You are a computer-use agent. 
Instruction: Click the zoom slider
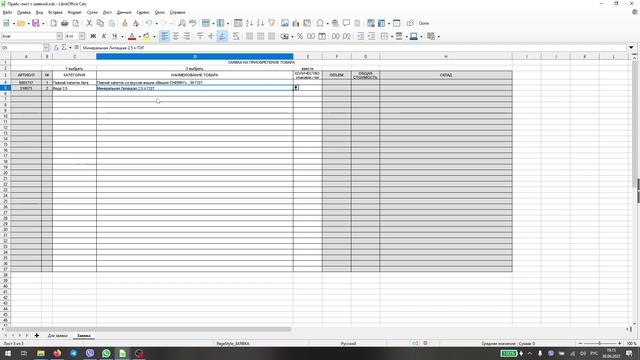click(600, 344)
